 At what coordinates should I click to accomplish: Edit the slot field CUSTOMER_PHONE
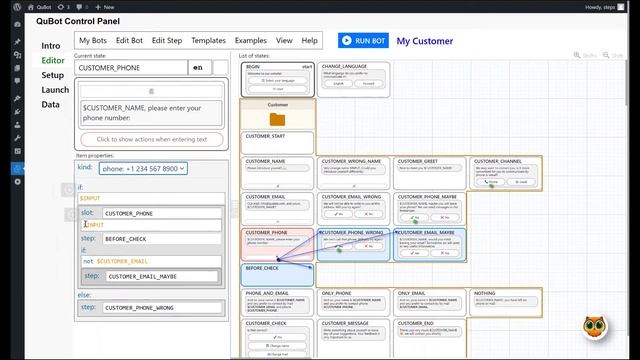162,213
